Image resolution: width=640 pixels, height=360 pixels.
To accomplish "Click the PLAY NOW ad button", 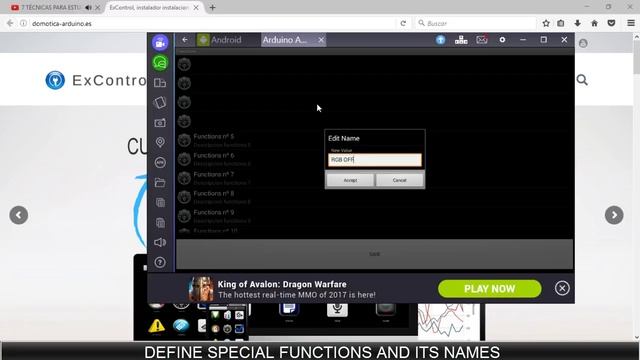I will coord(489,289).
